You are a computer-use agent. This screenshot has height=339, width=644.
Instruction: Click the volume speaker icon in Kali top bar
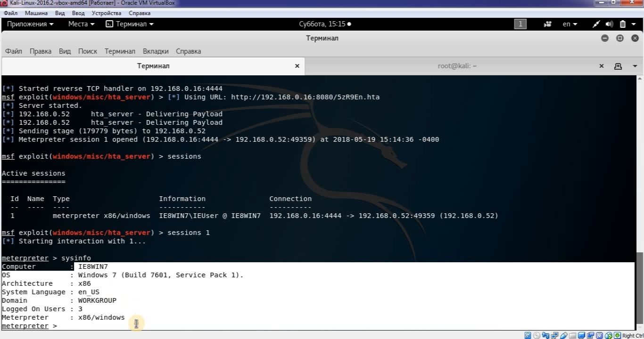609,24
